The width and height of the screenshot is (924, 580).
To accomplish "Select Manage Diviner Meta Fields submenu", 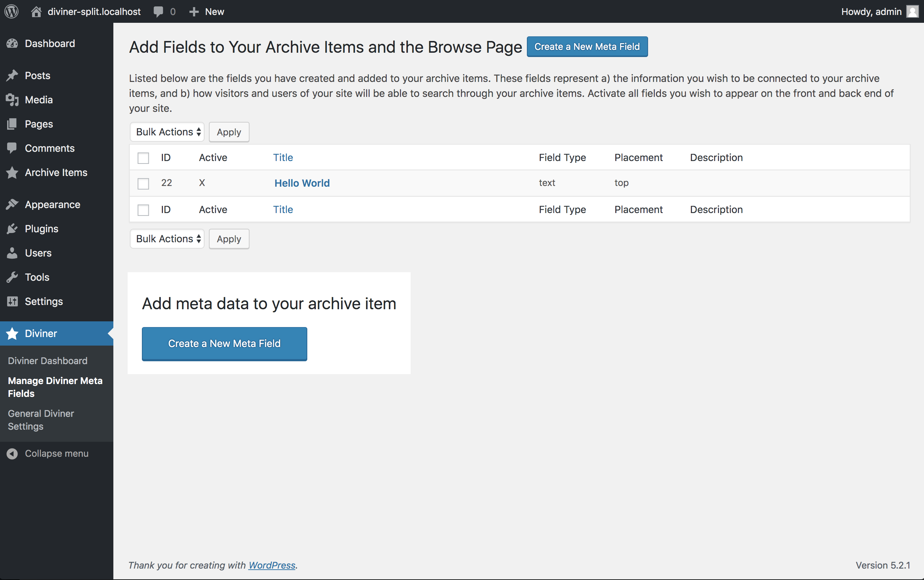I will [x=55, y=387].
